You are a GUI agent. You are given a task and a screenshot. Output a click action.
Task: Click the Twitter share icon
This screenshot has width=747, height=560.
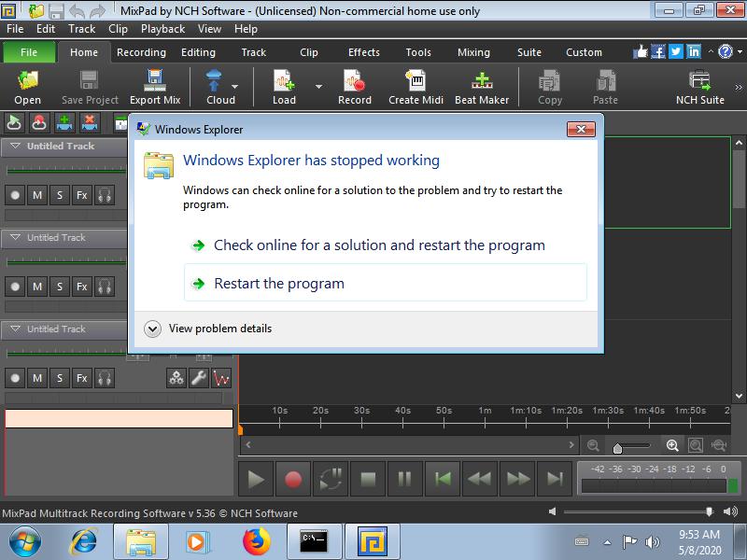[675, 51]
